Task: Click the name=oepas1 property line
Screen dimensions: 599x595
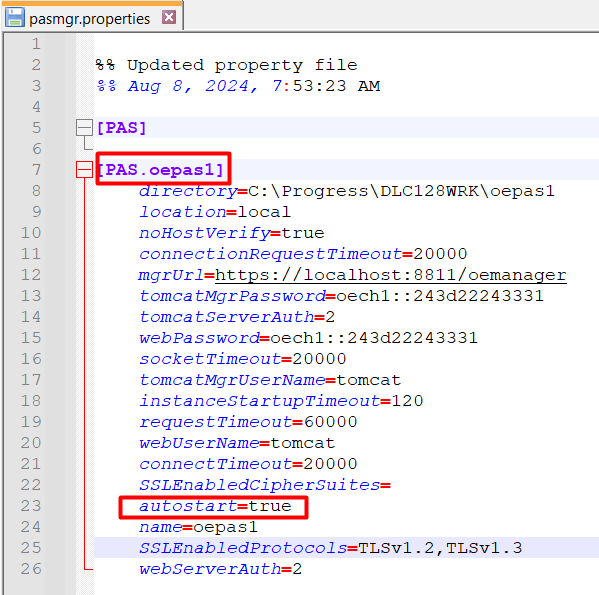Action: [198, 527]
